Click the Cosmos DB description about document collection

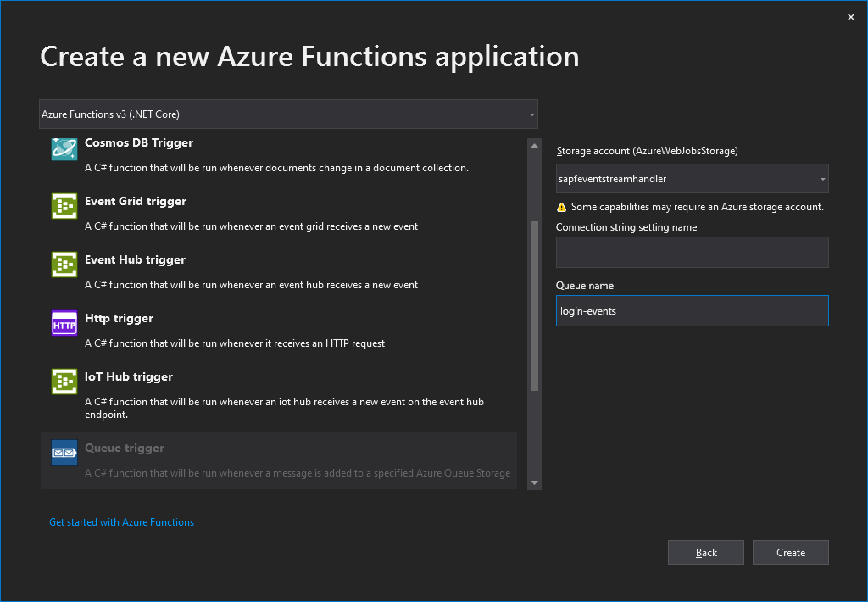coord(277,168)
